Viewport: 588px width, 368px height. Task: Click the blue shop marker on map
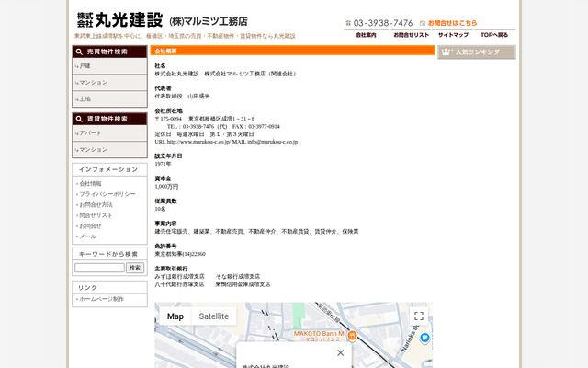tap(424, 338)
